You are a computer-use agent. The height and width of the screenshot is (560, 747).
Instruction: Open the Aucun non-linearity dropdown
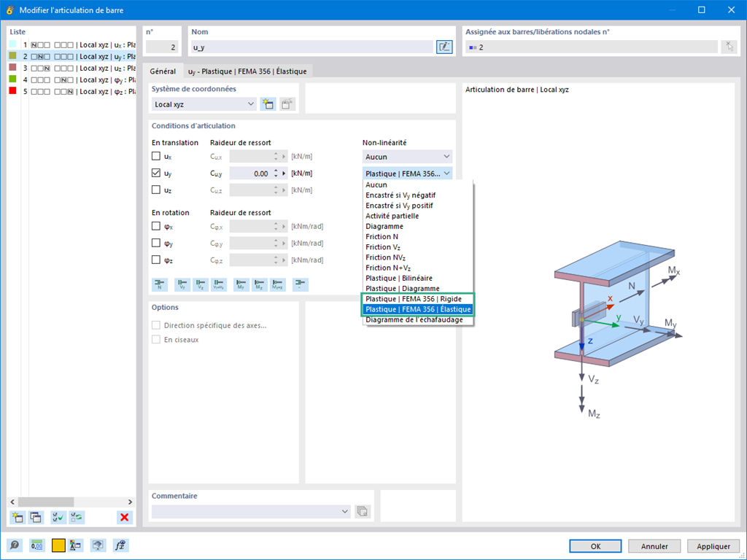tap(406, 156)
